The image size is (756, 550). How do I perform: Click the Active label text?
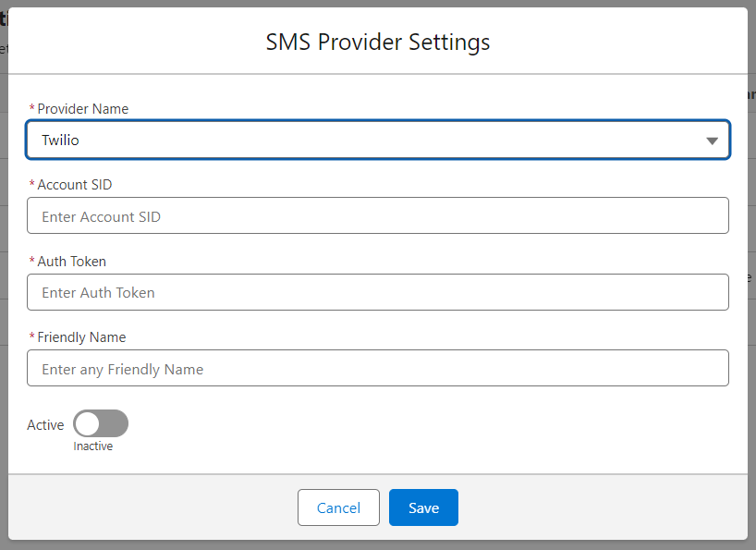(x=45, y=425)
